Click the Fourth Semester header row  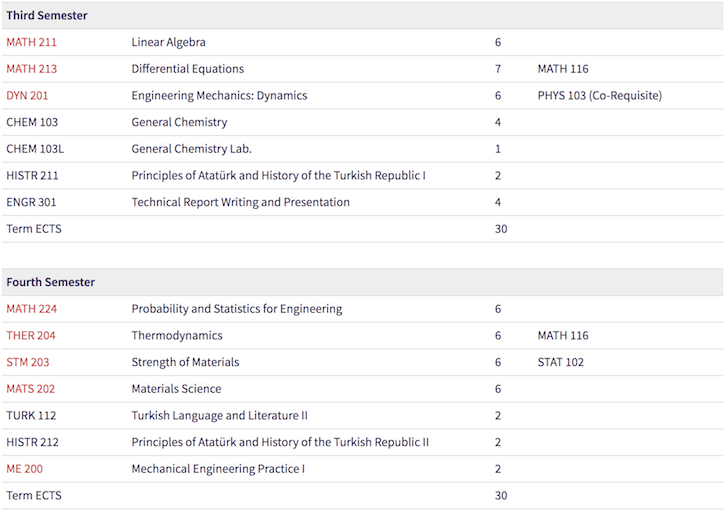click(x=363, y=282)
